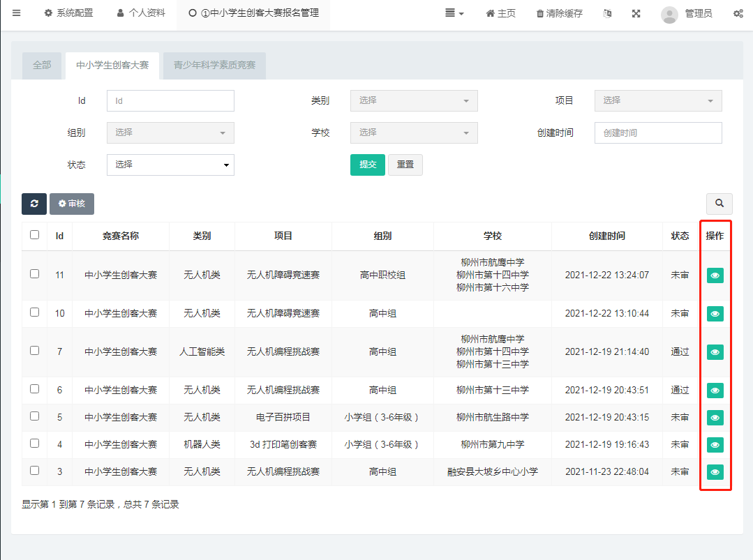Click the search magnifier icon above table
The image size is (753, 560).
[x=719, y=204]
